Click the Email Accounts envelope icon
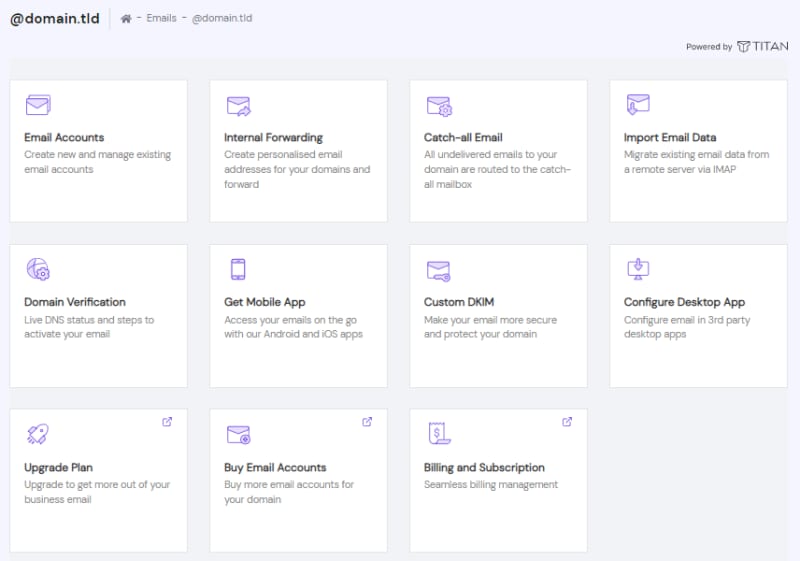 [x=38, y=105]
